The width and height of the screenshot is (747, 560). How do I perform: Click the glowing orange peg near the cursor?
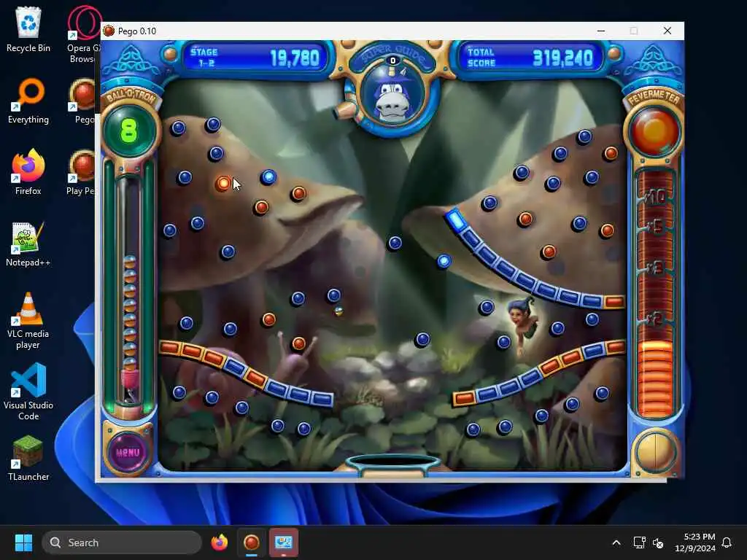tap(222, 183)
